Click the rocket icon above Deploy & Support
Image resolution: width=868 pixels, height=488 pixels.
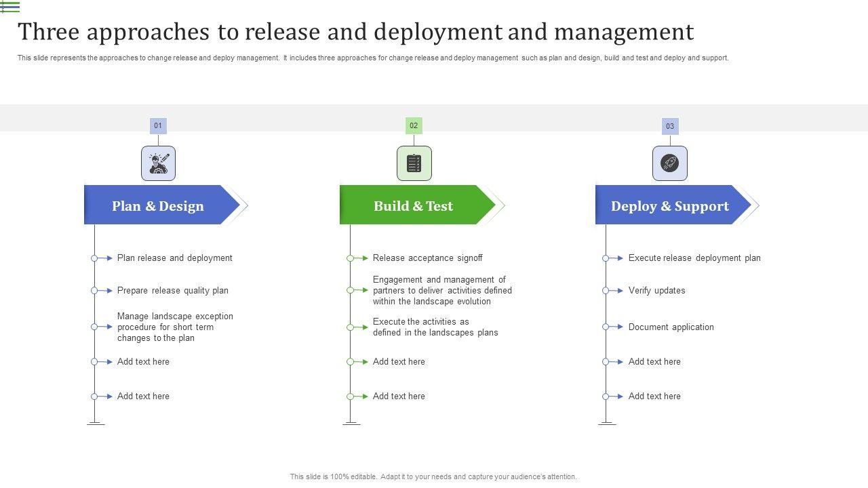[669, 163]
